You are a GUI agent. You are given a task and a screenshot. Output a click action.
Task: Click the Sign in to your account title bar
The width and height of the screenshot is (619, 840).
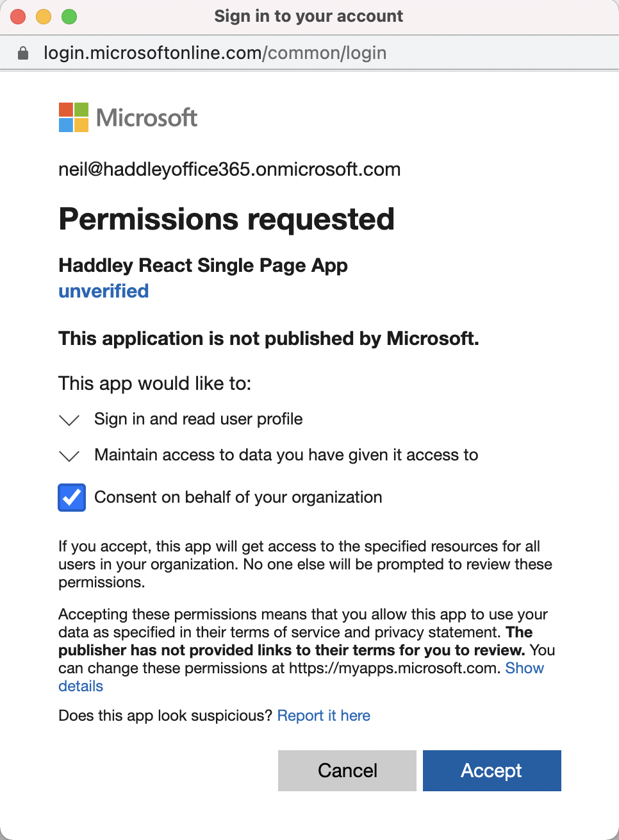[x=309, y=17]
